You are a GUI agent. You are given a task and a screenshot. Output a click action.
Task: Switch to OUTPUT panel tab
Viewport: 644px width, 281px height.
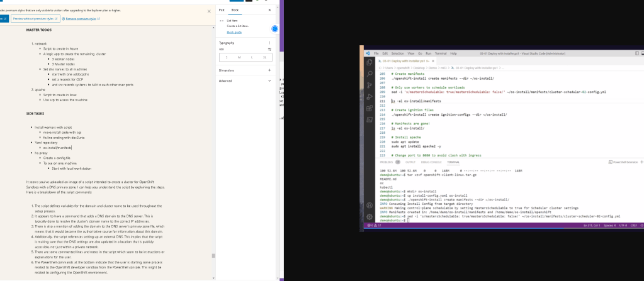click(x=410, y=162)
